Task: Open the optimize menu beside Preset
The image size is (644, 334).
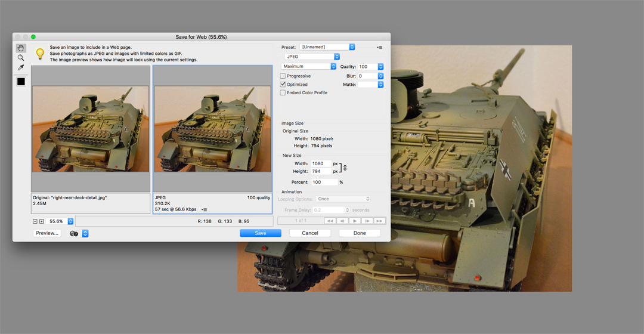Action: point(379,47)
